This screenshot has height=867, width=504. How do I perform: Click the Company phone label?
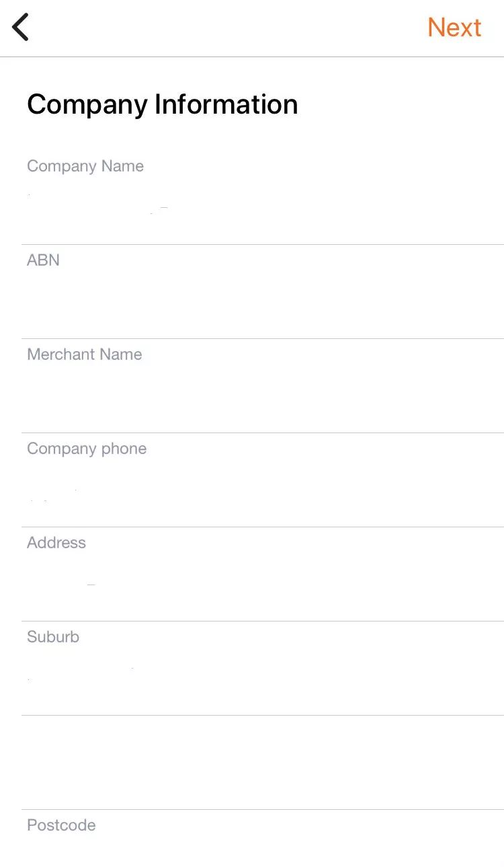87,449
